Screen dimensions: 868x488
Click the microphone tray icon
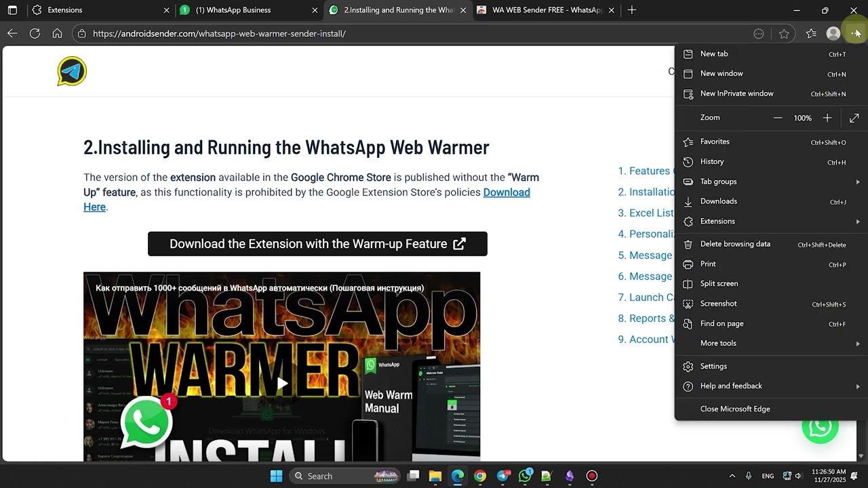coord(749,476)
